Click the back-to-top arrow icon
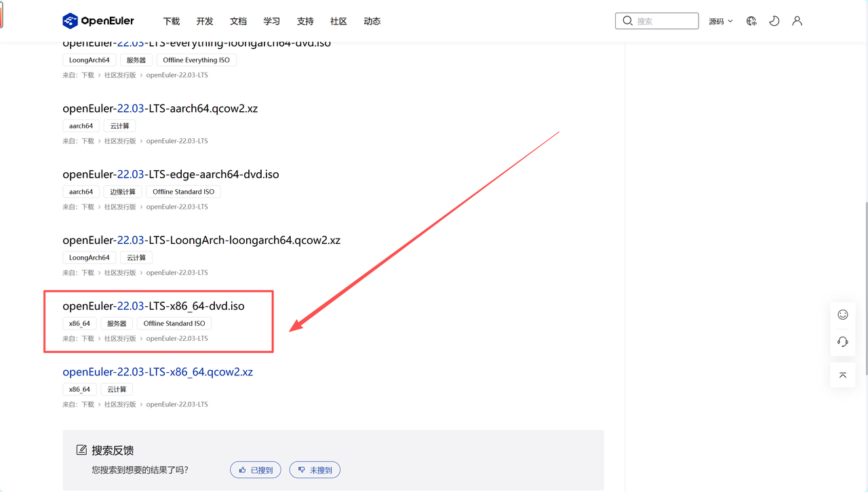868x492 pixels. (843, 375)
